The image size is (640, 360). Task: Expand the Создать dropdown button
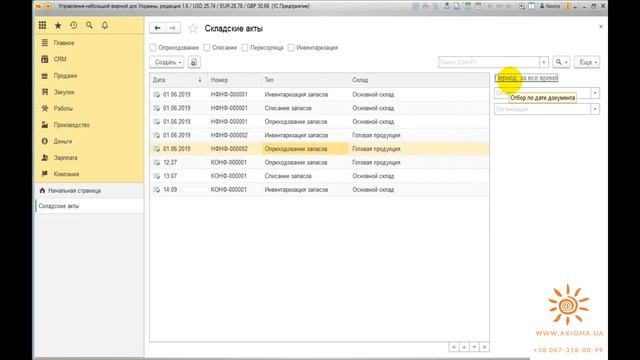coord(167,62)
